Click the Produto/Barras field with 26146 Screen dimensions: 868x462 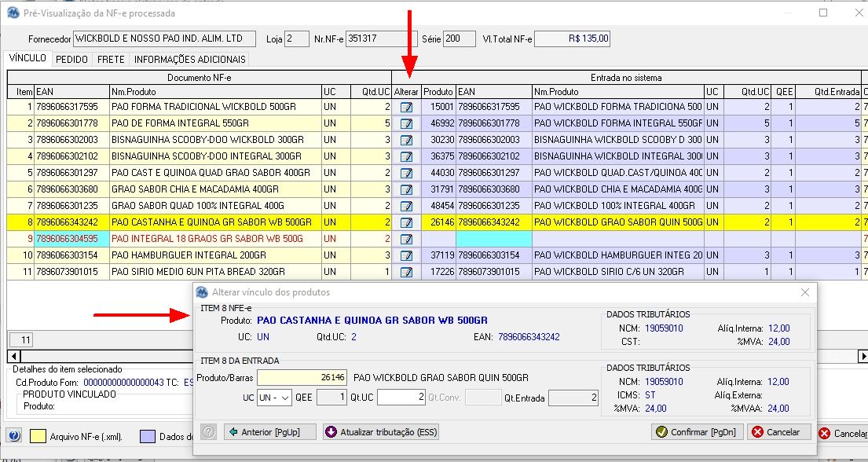[302, 378]
